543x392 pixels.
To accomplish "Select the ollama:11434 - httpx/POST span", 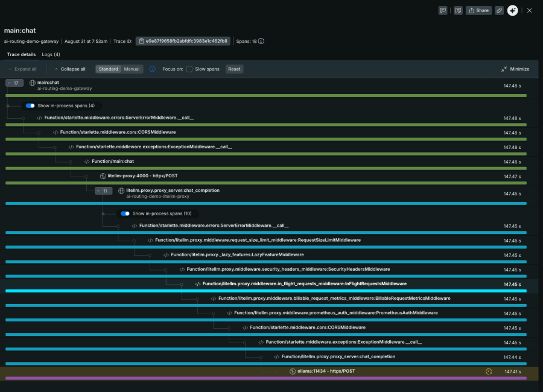I will coord(326,371).
